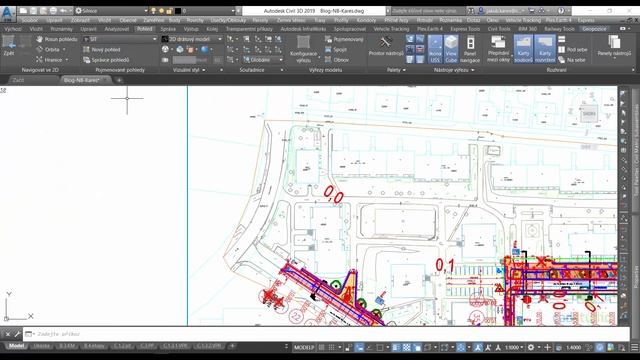Click the ribbon minimize toggle button
640x360 pixels.
click(x=622, y=29)
